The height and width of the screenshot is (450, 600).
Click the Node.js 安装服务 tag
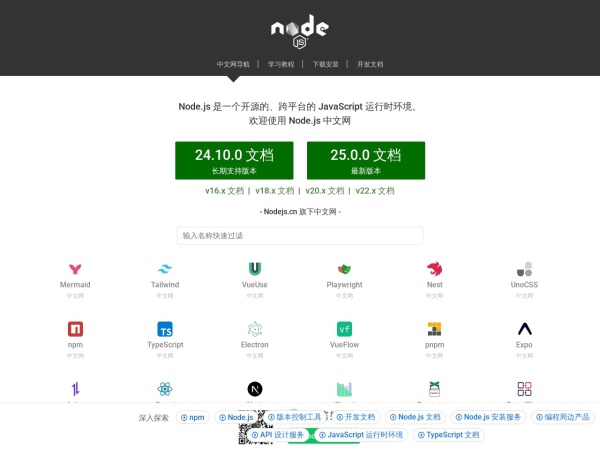[x=488, y=417]
